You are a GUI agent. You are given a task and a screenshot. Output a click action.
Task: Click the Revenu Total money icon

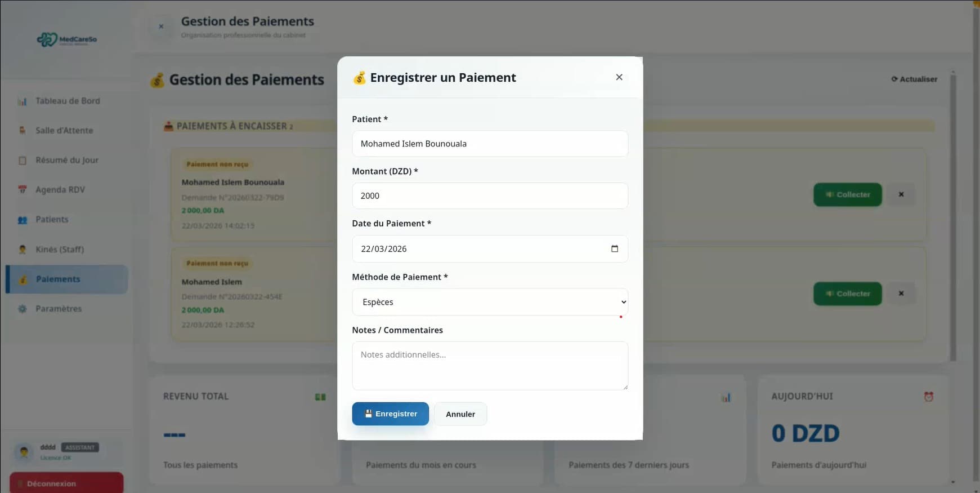(x=320, y=397)
